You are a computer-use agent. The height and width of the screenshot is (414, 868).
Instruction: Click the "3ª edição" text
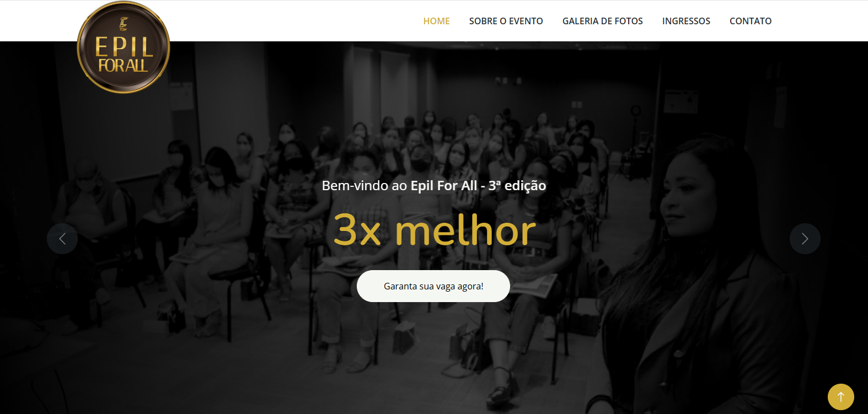point(517,186)
